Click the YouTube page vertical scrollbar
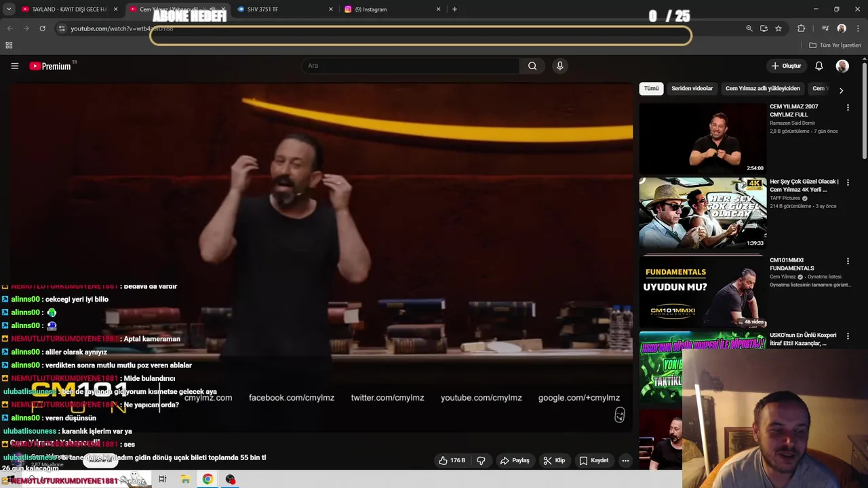 pyautogui.click(x=864, y=112)
